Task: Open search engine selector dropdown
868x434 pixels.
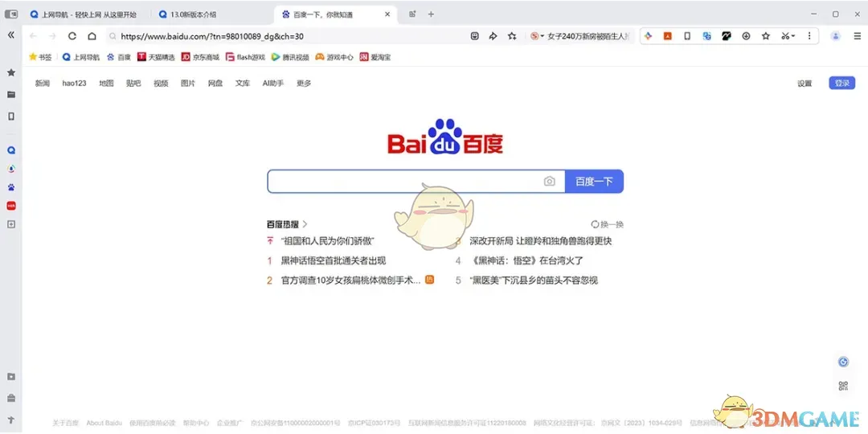Action: coord(537,36)
